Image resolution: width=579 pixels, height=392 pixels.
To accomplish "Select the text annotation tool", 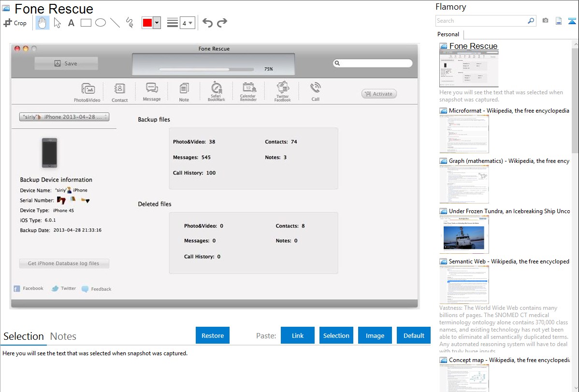I will click(71, 23).
